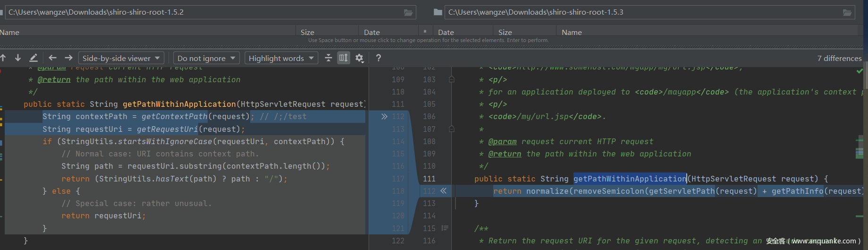Click the 7 differences status label
The width and height of the screenshot is (868, 250).
tap(839, 58)
